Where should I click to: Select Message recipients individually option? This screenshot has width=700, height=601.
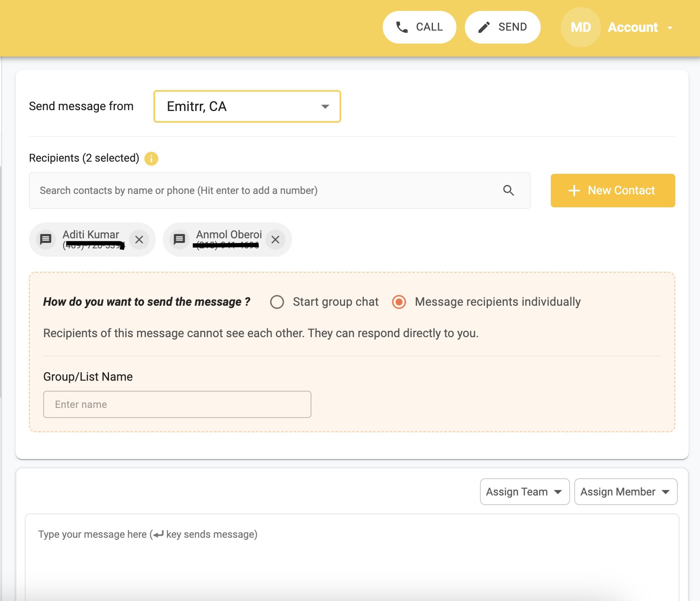click(399, 302)
